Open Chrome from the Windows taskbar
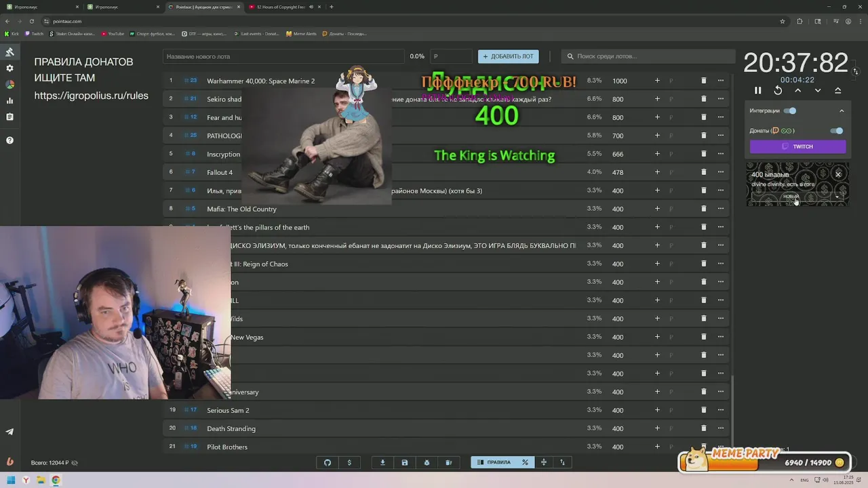Screen dimensions: 868x488 (56, 480)
